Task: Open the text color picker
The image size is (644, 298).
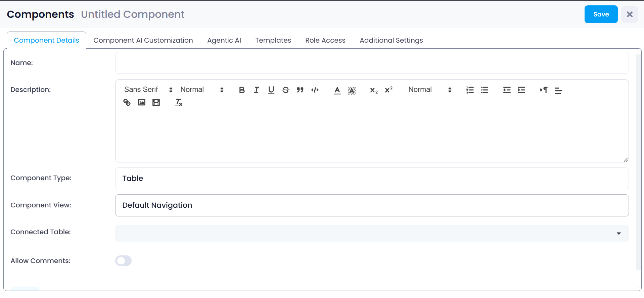Action: pyautogui.click(x=337, y=90)
